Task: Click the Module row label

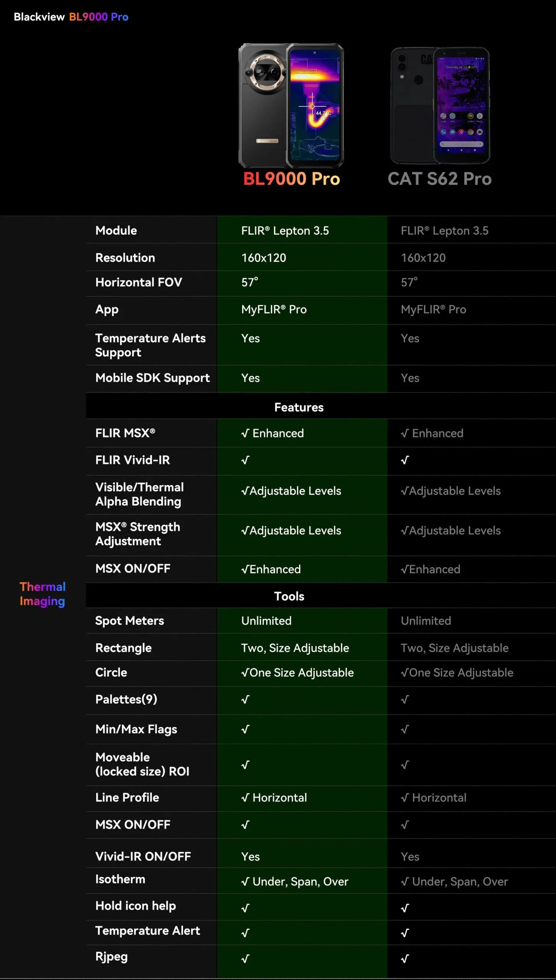Action: click(x=116, y=230)
